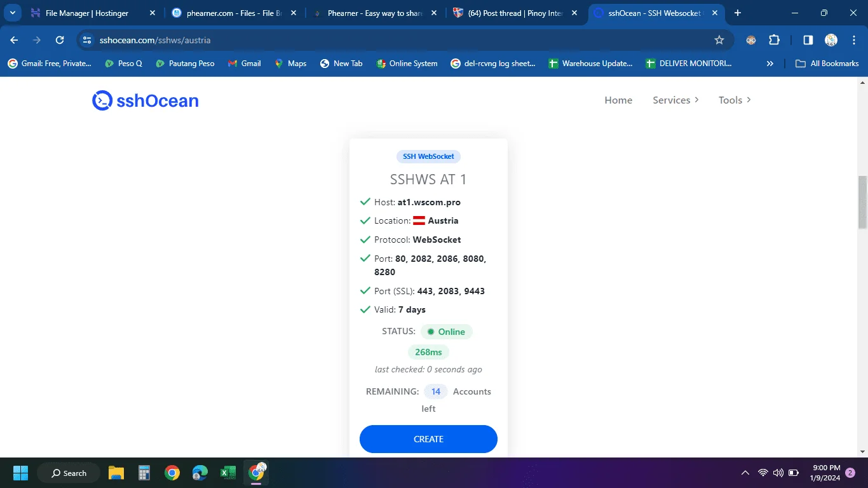Click the sshOcean logo

pyautogui.click(x=146, y=100)
